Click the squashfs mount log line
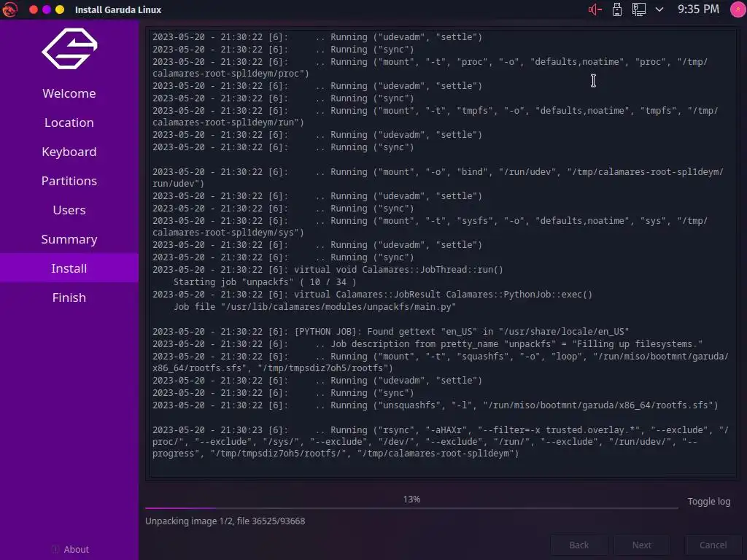 441,362
